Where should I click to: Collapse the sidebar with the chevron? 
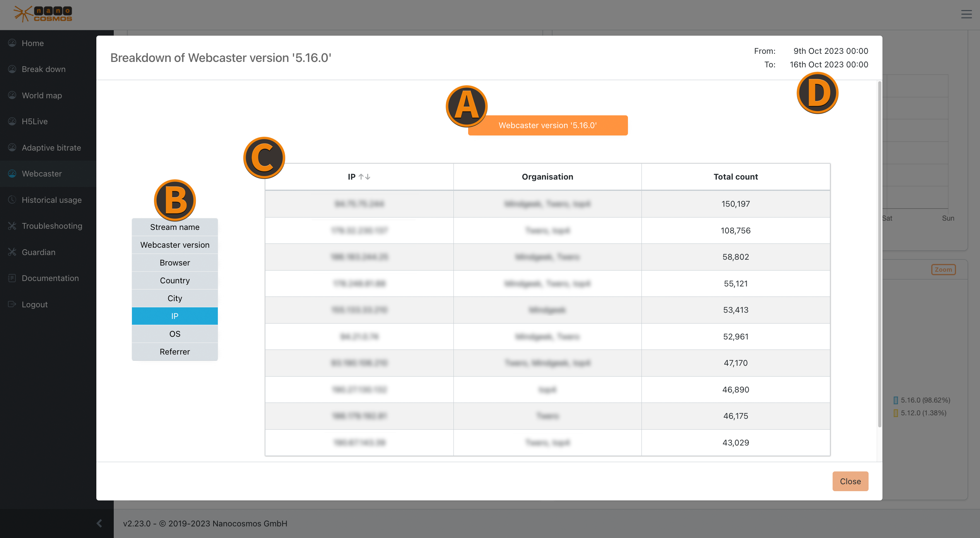(99, 523)
